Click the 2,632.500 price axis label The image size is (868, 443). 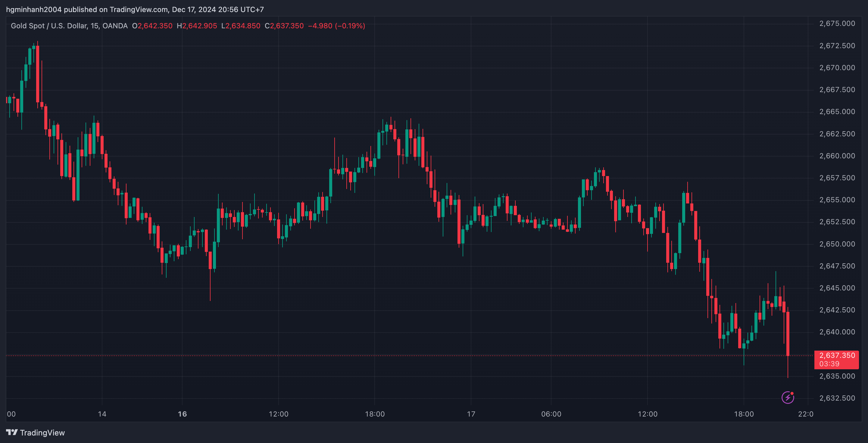click(837, 398)
